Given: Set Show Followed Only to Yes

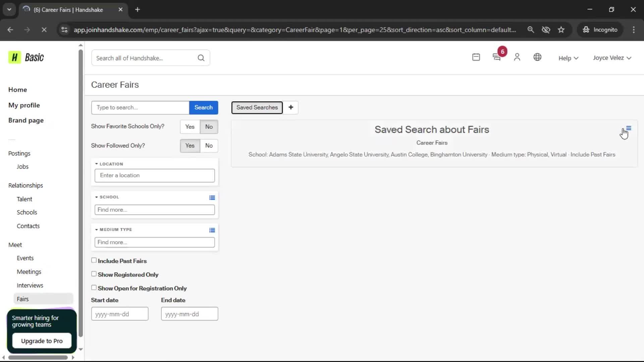Looking at the screenshot, I should click(x=190, y=146).
